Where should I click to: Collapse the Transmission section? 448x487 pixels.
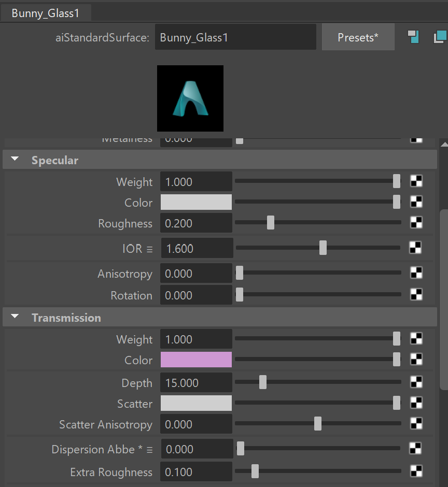(x=15, y=317)
